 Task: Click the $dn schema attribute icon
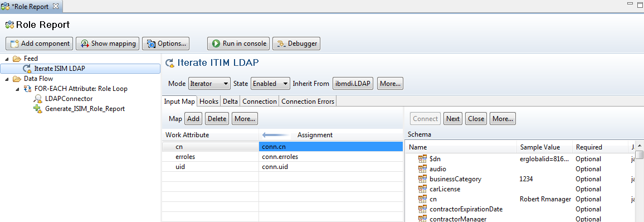pyautogui.click(x=423, y=159)
